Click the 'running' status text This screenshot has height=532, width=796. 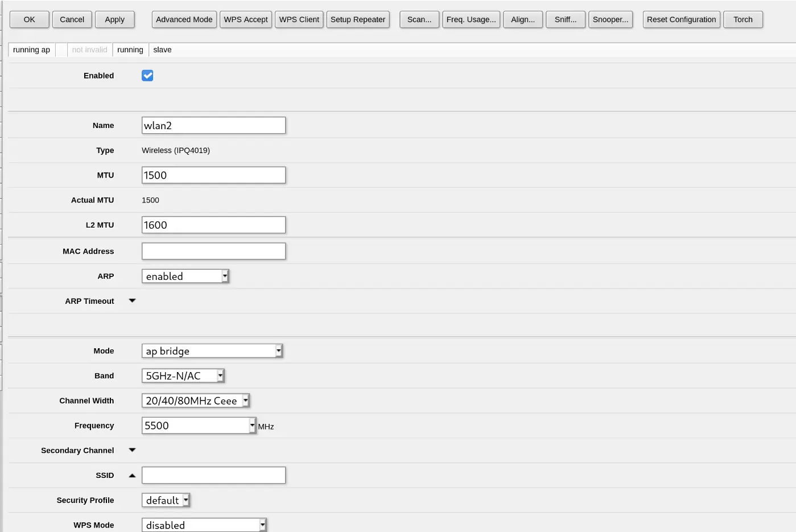point(130,50)
